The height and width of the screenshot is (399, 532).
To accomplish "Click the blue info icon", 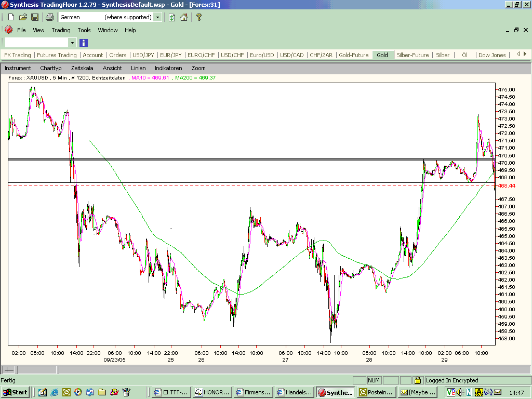I will pyautogui.click(x=84, y=43).
